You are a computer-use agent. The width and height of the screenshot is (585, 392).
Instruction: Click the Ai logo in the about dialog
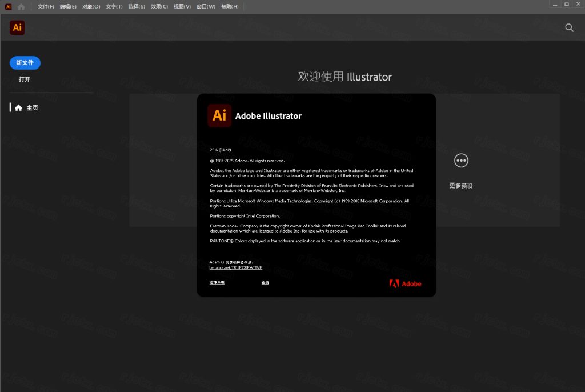click(x=219, y=115)
